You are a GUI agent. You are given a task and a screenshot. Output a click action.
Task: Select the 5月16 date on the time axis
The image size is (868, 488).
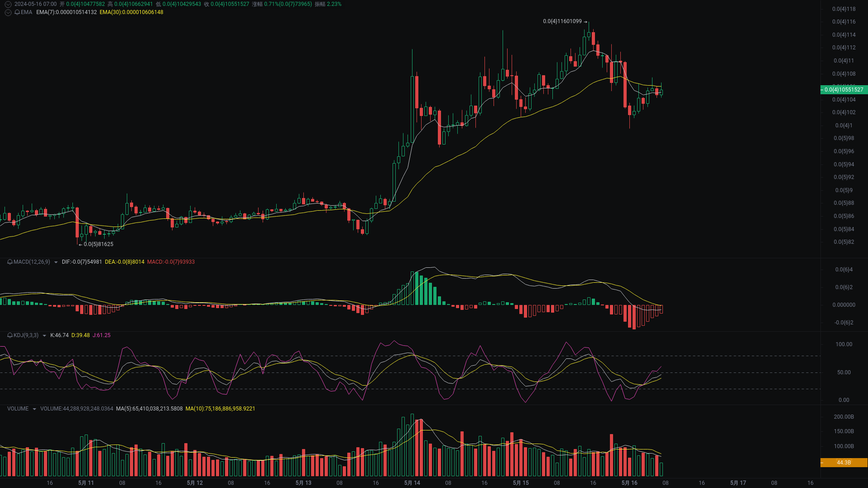coord(629,483)
